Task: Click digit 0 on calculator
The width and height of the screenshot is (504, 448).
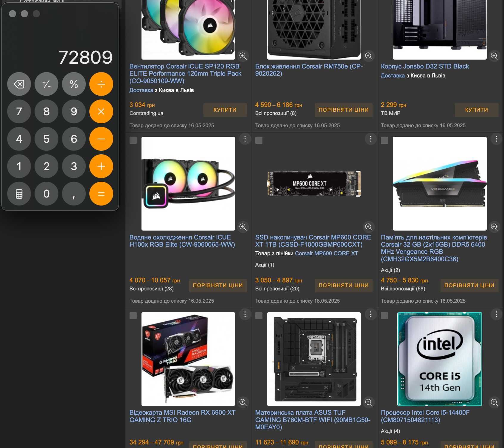Action: click(x=46, y=194)
